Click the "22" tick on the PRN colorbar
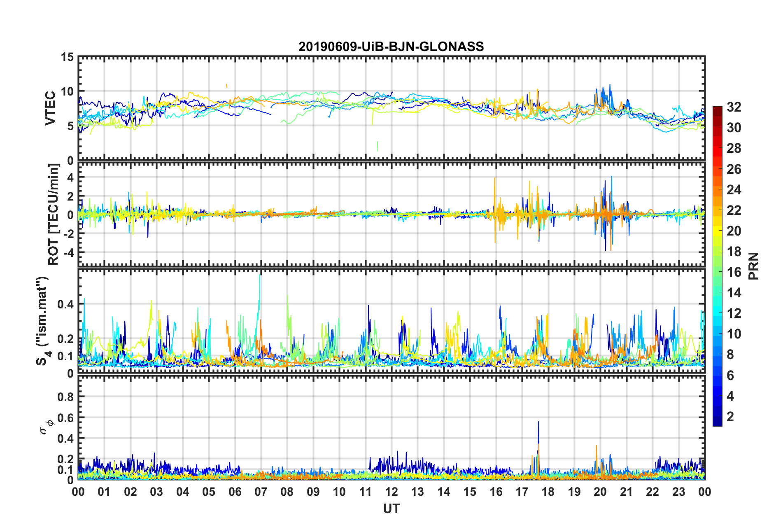This screenshot has height=532, width=783. [734, 210]
